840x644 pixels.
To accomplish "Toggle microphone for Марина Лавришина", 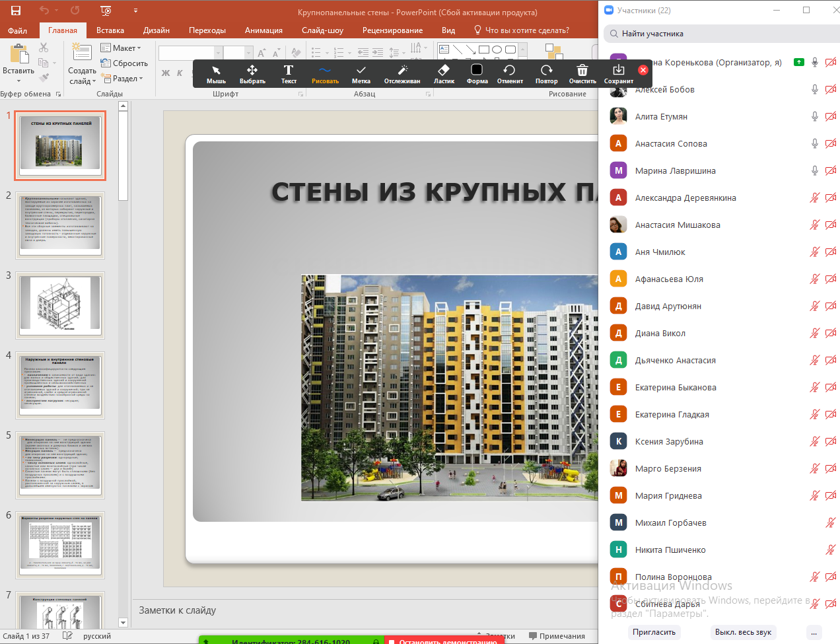I will (815, 170).
